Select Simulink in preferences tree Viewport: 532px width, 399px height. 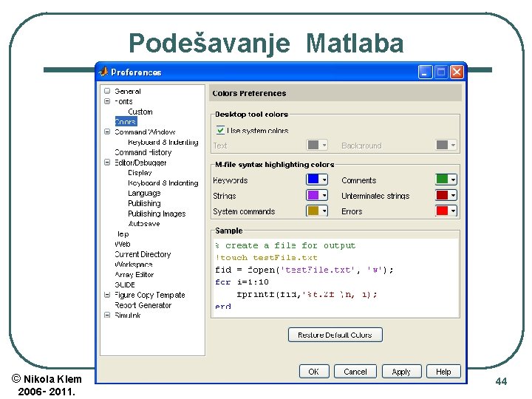pos(128,316)
